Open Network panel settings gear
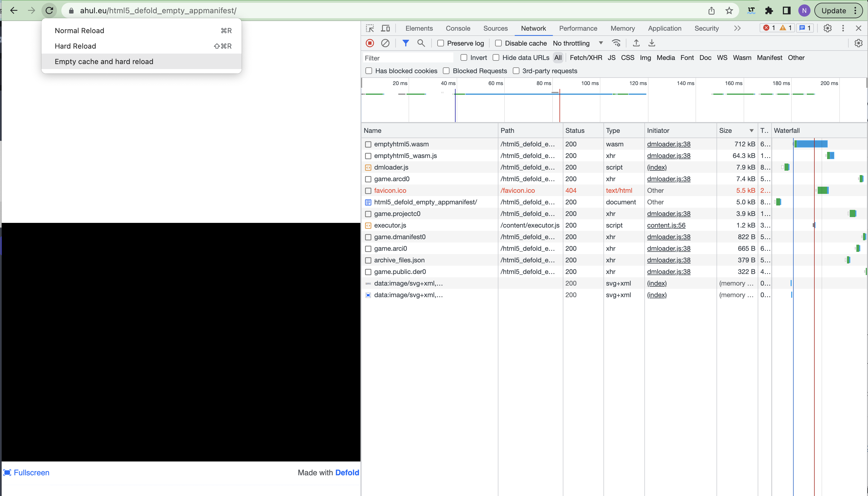This screenshot has width=868, height=496. 858,43
